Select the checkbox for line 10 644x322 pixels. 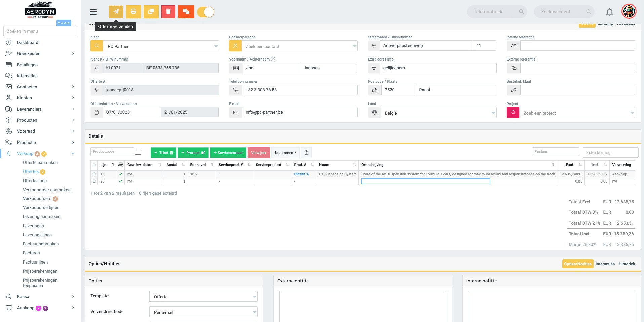pyautogui.click(x=94, y=174)
